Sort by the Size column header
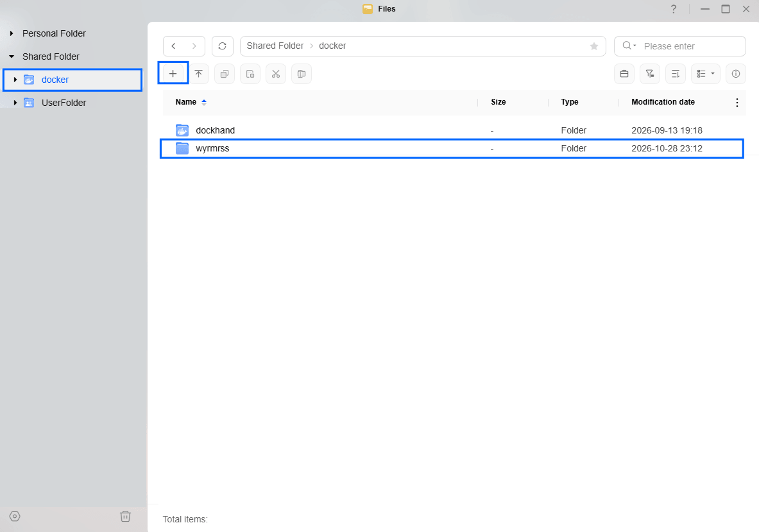The image size is (759, 532). tap(498, 101)
